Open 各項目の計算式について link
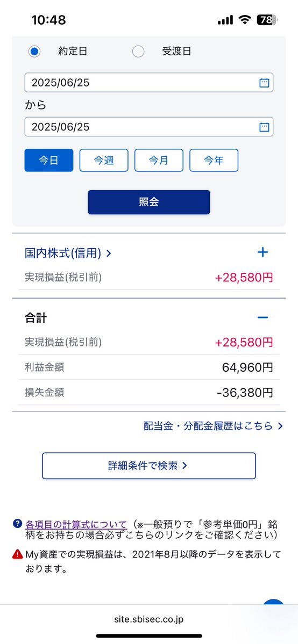This screenshot has height=644, width=298. (x=76, y=524)
